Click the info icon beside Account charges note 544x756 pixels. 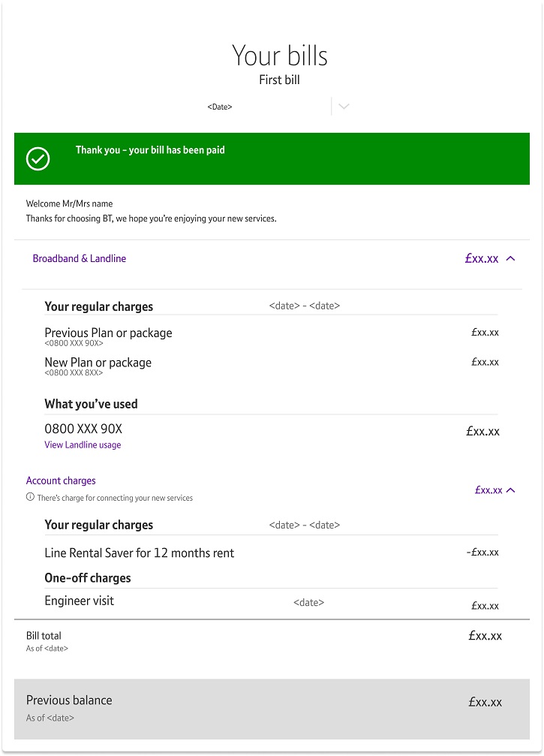pos(29,496)
